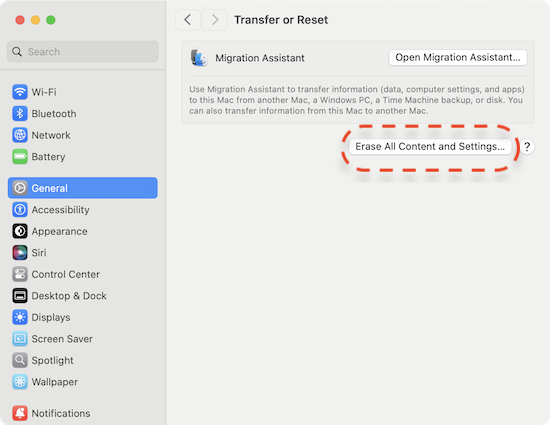Click the Network globe icon
This screenshot has height=425, width=550.
click(x=20, y=135)
